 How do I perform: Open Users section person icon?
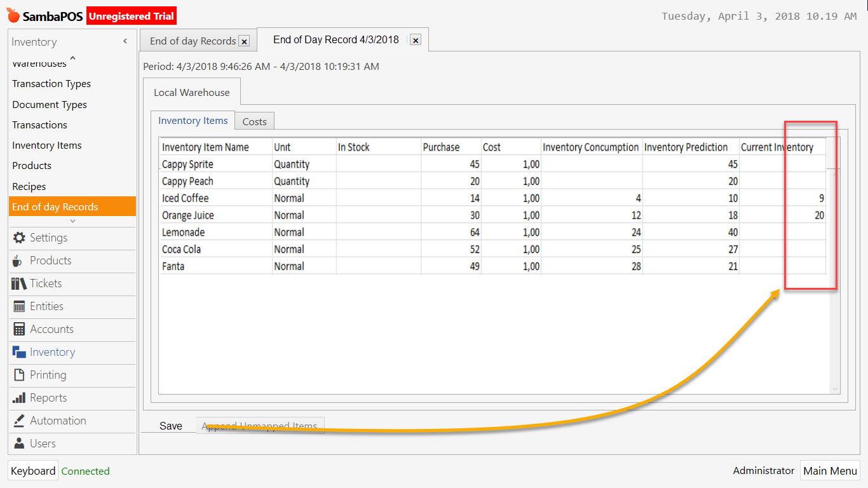pos(19,444)
